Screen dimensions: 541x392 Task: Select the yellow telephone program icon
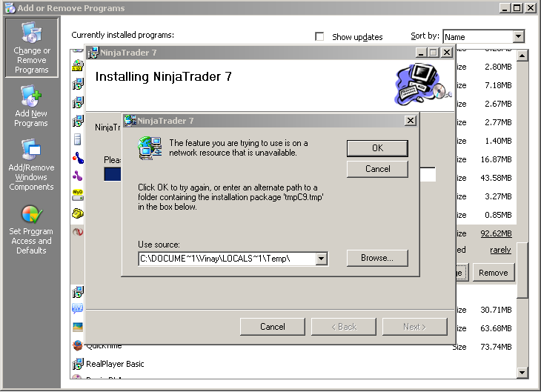[78, 213]
